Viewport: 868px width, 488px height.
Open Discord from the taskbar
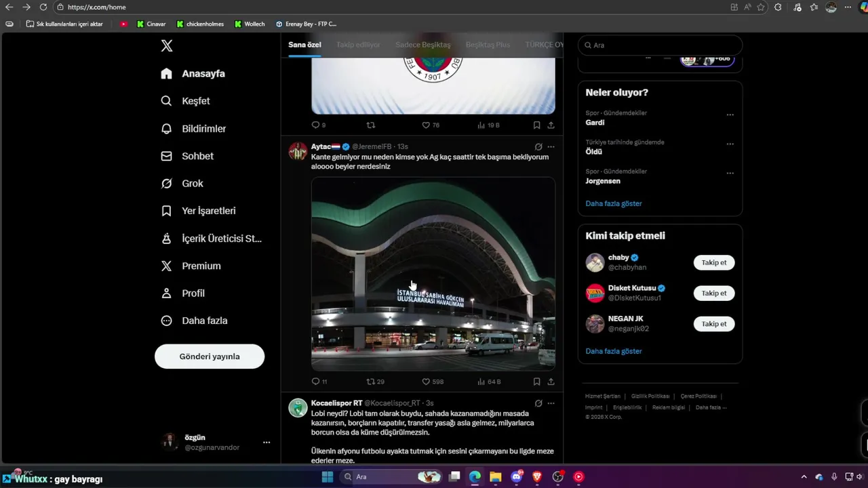pyautogui.click(x=517, y=476)
